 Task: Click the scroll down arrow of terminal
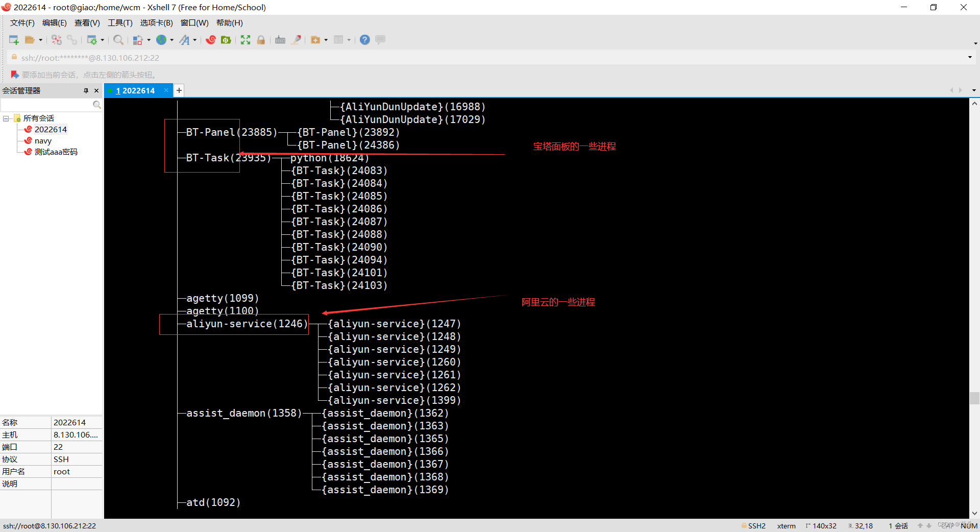[974, 514]
